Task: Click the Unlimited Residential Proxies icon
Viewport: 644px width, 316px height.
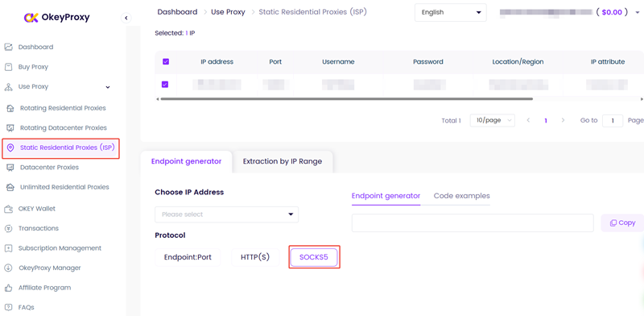Action: tap(10, 187)
